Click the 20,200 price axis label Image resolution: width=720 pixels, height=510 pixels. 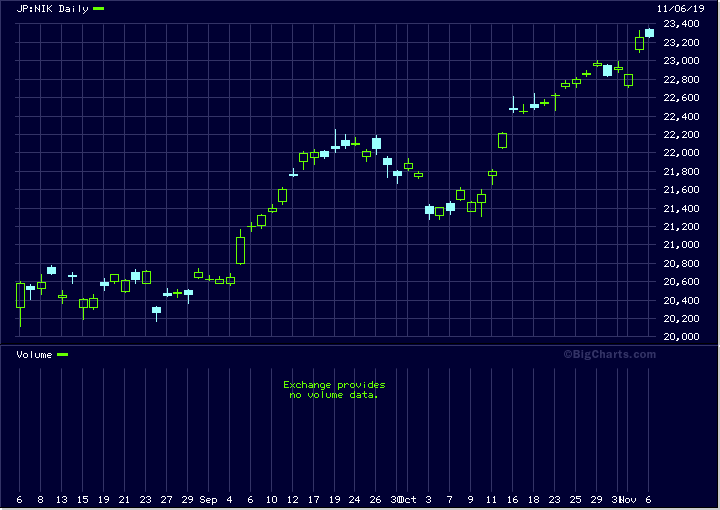(x=681, y=319)
